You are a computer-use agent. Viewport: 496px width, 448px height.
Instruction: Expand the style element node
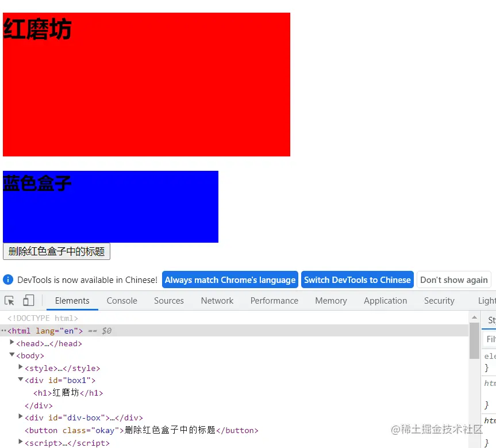pos(21,367)
